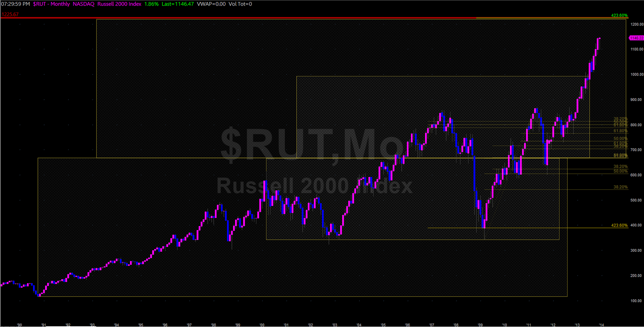This screenshot has width=644, height=327.
Task: Click the 700.00 price axis label
Action: pos(637,150)
